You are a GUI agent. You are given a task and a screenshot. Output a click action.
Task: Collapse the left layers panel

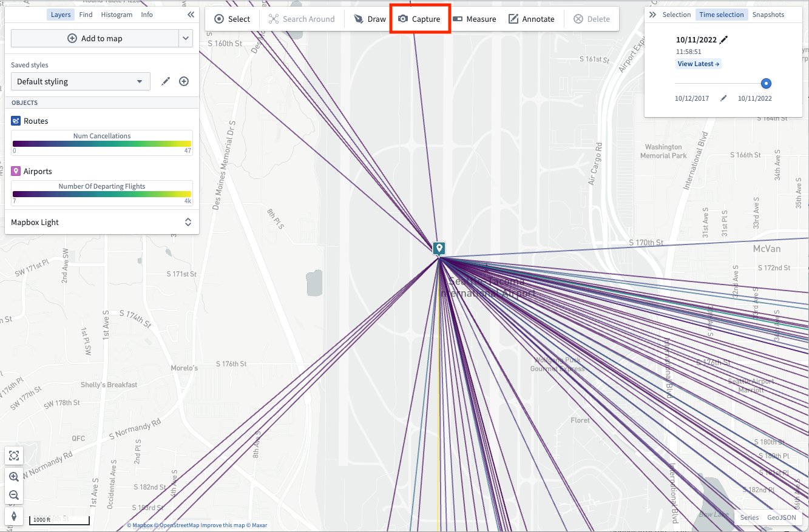point(191,15)
